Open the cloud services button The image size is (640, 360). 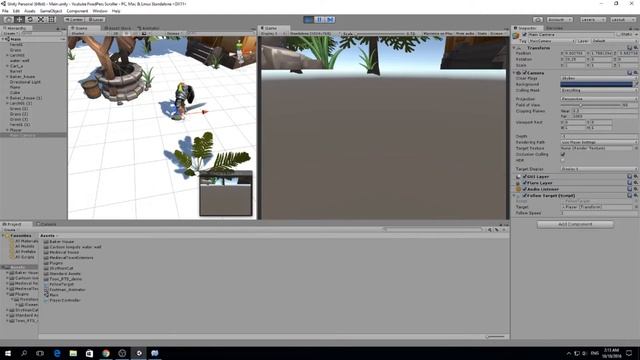coord(538,20)
